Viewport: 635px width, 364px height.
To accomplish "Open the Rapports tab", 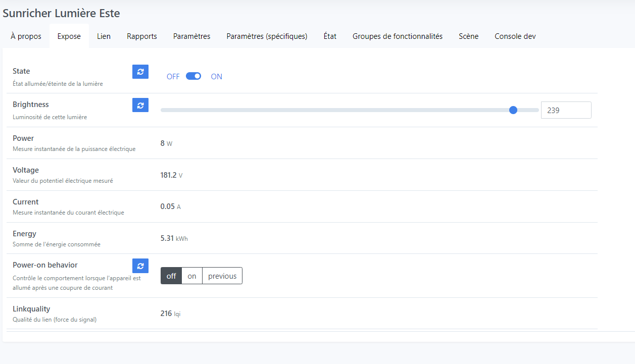I will [142, 36].
